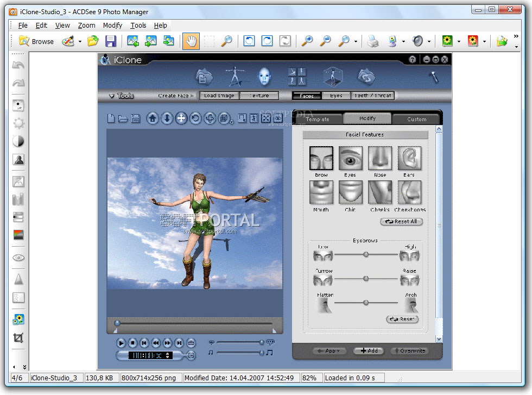Open the Modify menu
This screenshot has height=395, width=532.
click(x=112, y=26)
